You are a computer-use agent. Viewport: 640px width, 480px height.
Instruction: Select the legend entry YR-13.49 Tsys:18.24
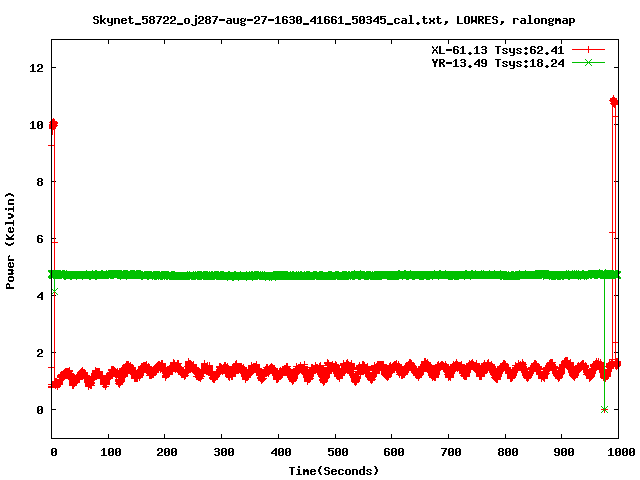[x=498, y=63]
